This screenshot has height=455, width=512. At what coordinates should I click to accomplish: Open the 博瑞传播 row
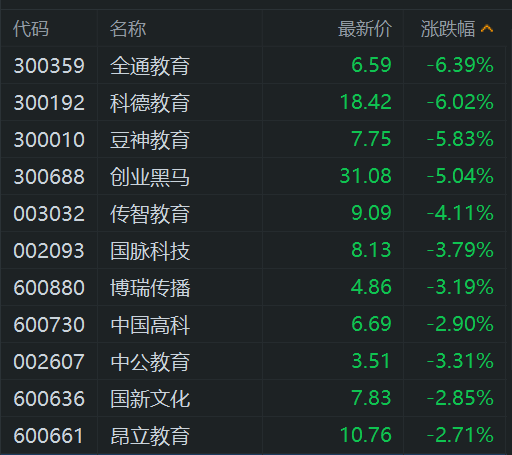[253, 287]
